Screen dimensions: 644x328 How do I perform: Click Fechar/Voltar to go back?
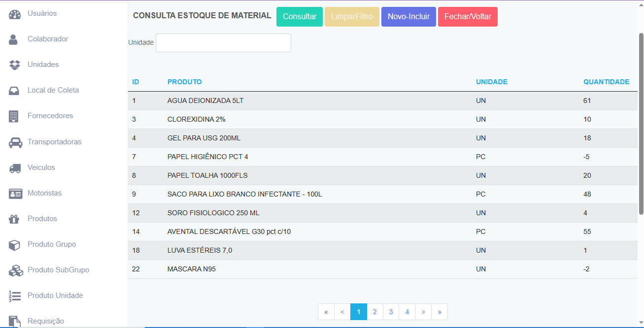click(467, 16)
